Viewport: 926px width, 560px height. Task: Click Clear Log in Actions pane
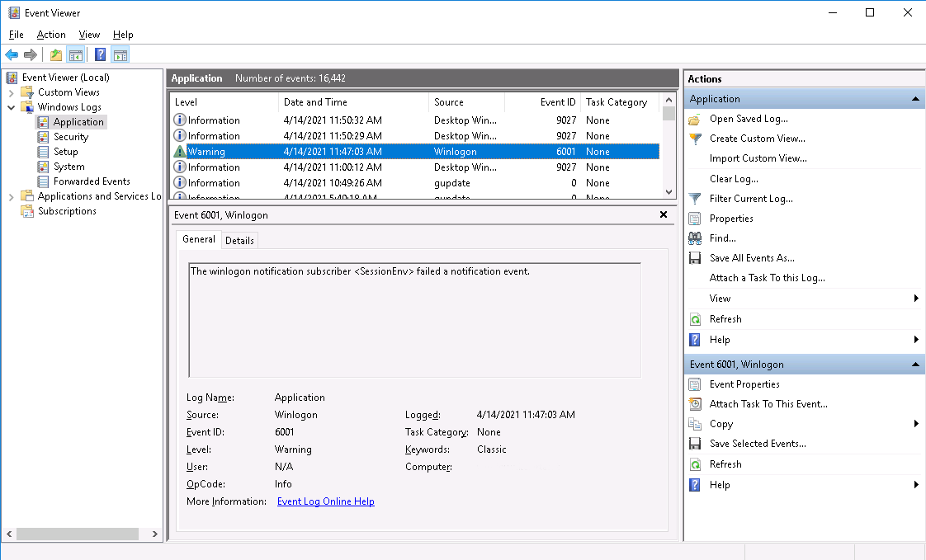point(734,179)
